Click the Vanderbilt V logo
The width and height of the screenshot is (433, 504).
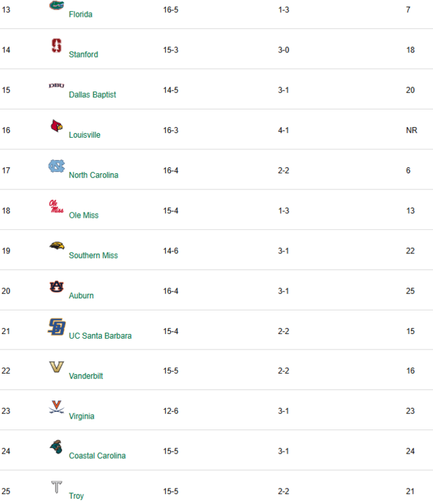coord(56,367)
